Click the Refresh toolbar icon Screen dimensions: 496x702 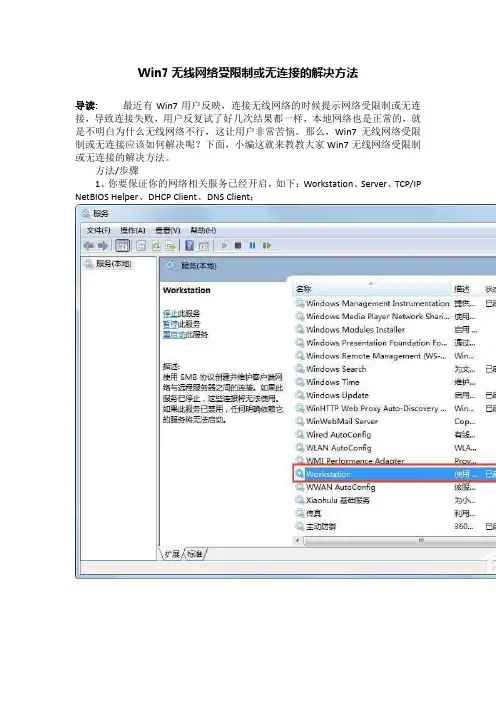tap(156, 245)
